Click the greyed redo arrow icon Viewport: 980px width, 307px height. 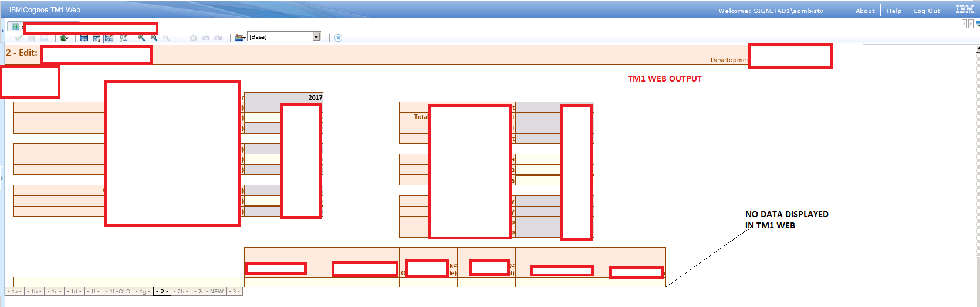click(x=218, y=38)
